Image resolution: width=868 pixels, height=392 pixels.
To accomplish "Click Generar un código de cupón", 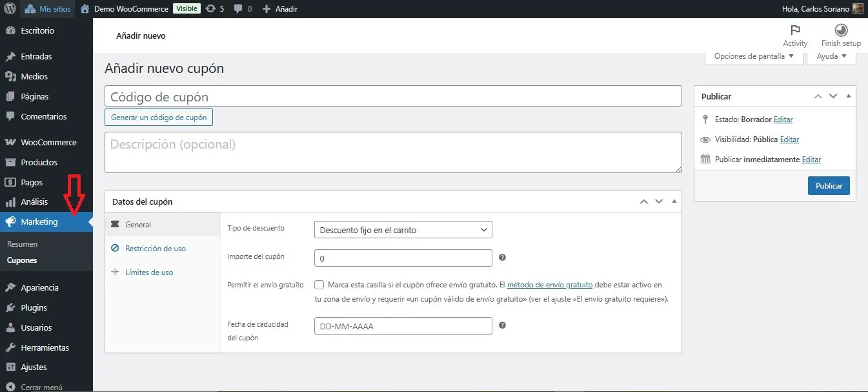I will [x=159, y=118].
